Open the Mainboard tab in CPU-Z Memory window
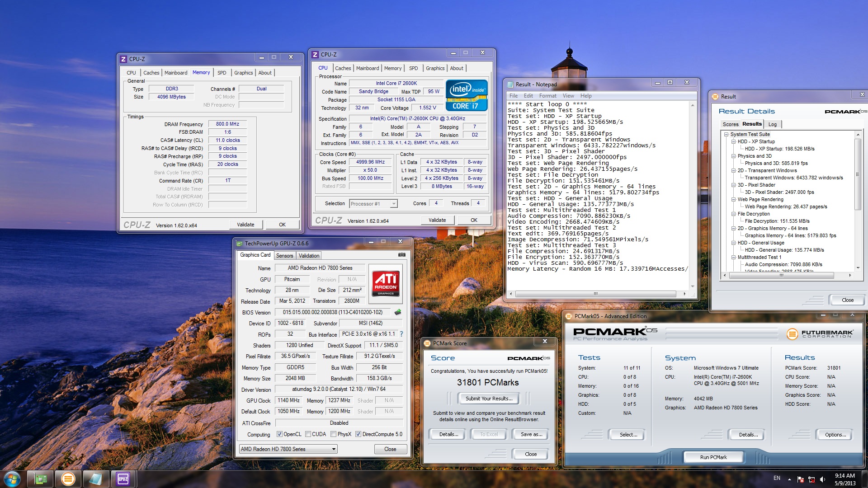 coord(175,73)
